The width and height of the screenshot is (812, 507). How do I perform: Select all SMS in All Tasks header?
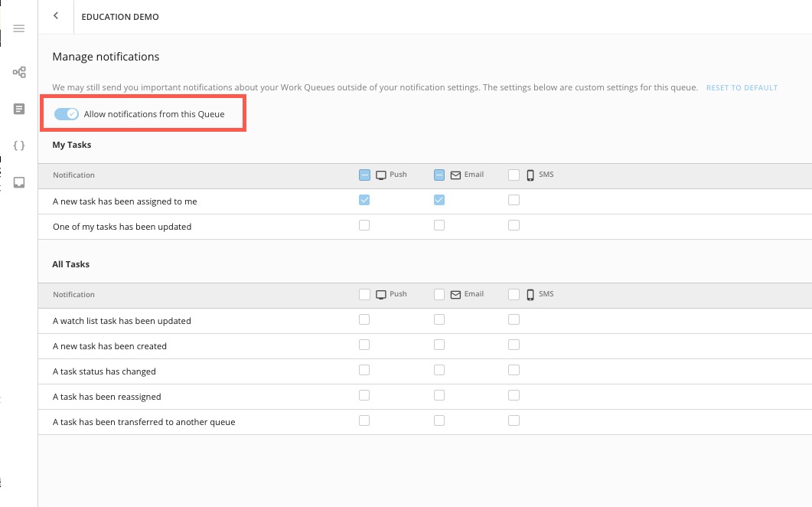click(x=514, y=295)
